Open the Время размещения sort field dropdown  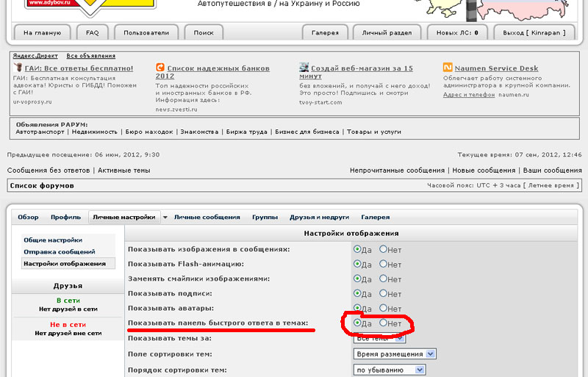point(431,354)
